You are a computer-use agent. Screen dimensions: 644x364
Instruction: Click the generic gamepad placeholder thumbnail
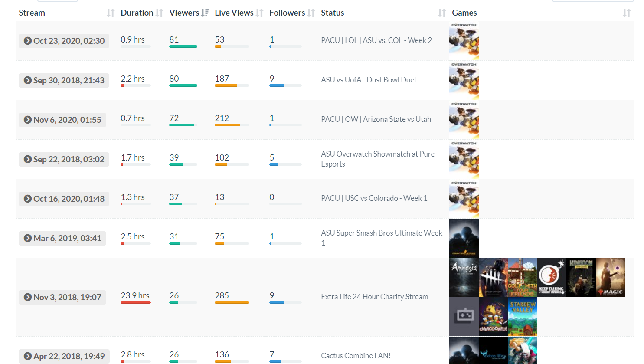click(x=464, y=317)
